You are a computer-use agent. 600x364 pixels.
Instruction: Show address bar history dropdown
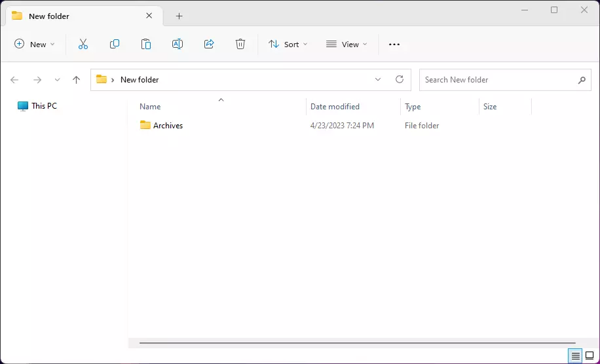pyautogui.click(x=378, y=79)
